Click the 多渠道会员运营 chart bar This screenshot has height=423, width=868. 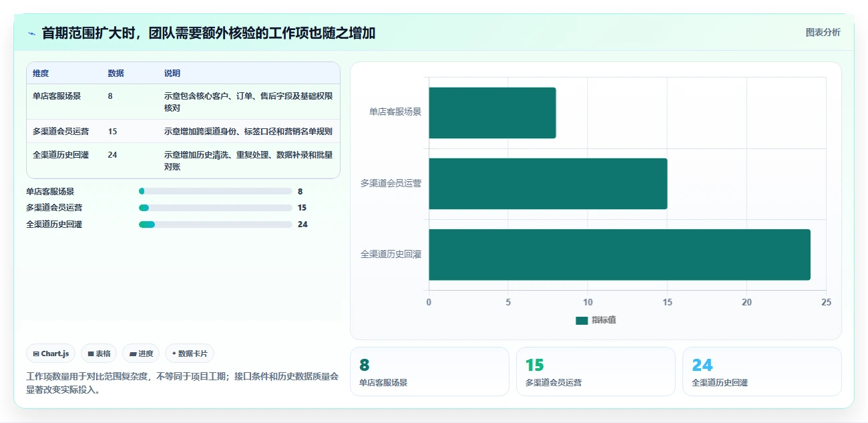pos(548,184)
